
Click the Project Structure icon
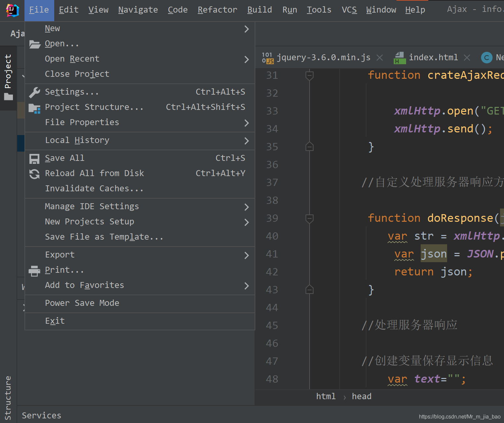click(x=34, y=107)
